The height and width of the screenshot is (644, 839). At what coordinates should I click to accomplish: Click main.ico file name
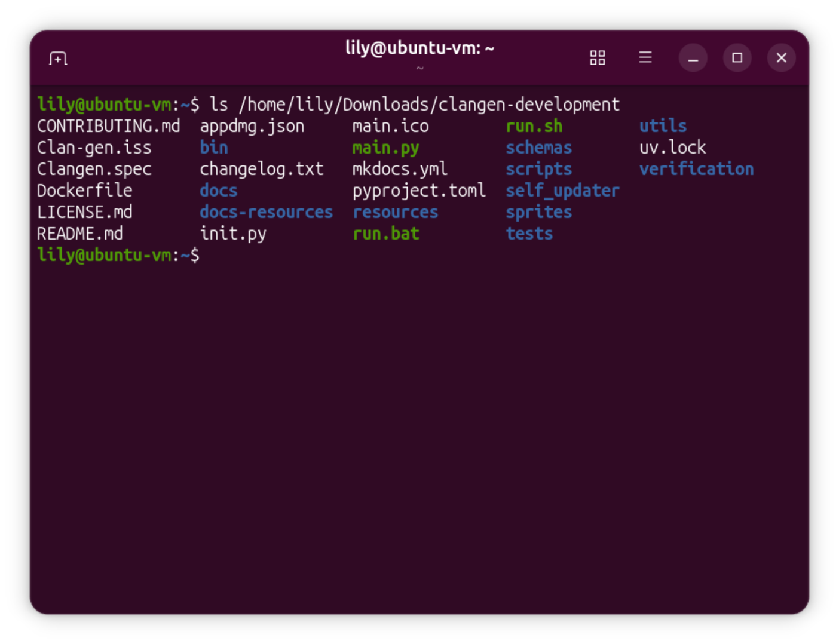point(391,126)
